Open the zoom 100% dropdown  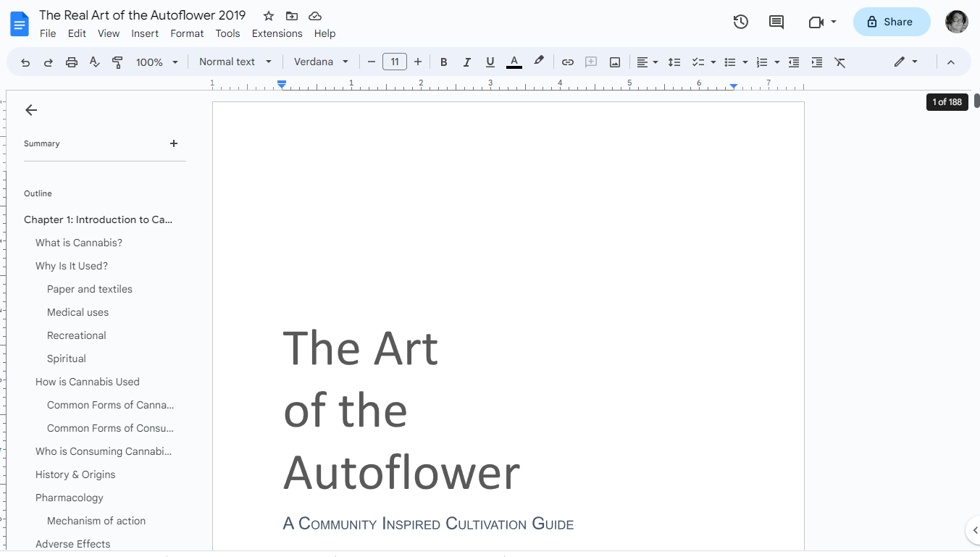pos(156,62)
